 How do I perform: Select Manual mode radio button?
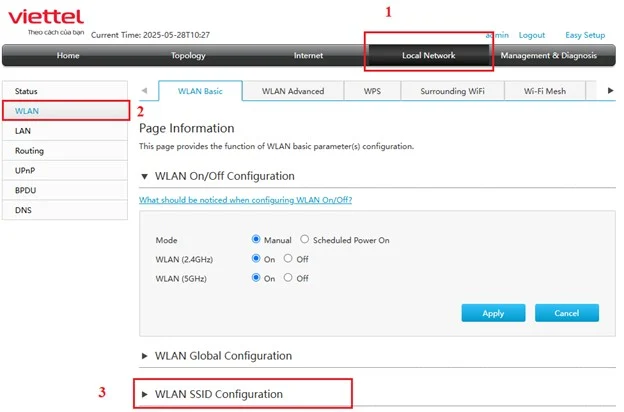(256, 239)
